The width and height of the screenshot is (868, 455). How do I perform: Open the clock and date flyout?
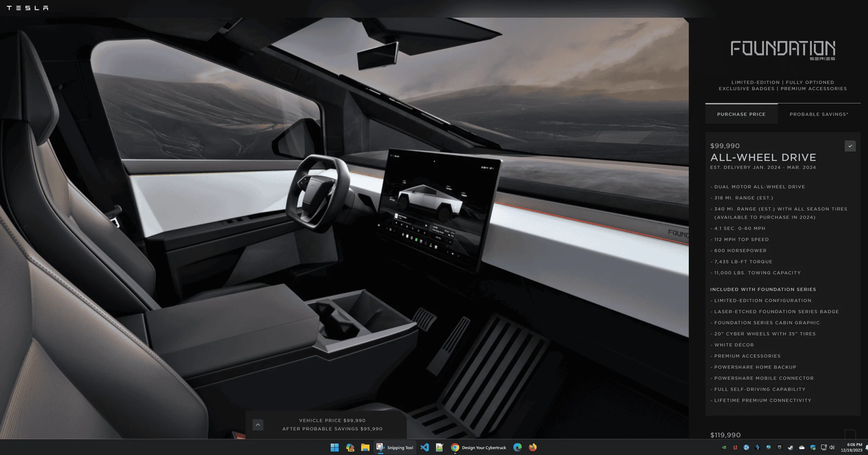click(852, 447)
